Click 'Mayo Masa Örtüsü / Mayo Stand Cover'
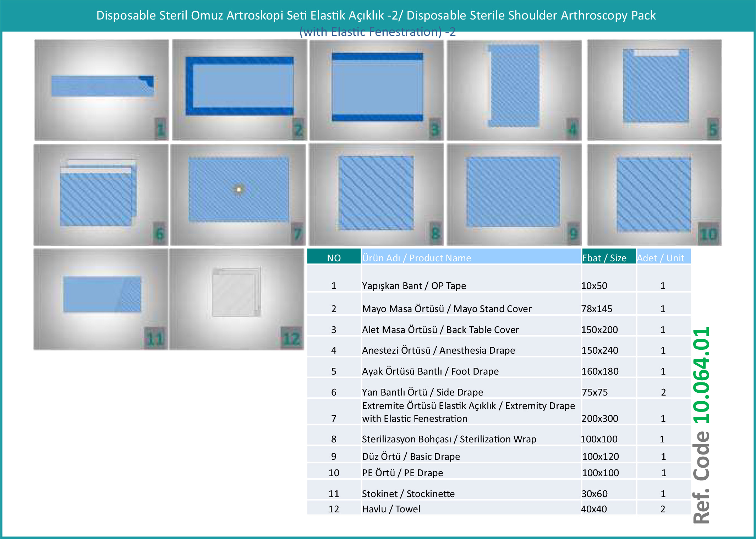 click(447, 309)
